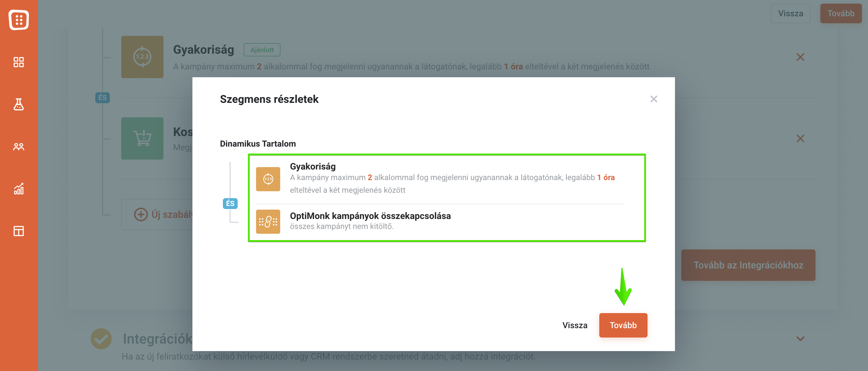The width and height of the screenshot is (868, 371).
Task: Open the experiments flask icon in the sidebar
Action: (x=19, y=104)
